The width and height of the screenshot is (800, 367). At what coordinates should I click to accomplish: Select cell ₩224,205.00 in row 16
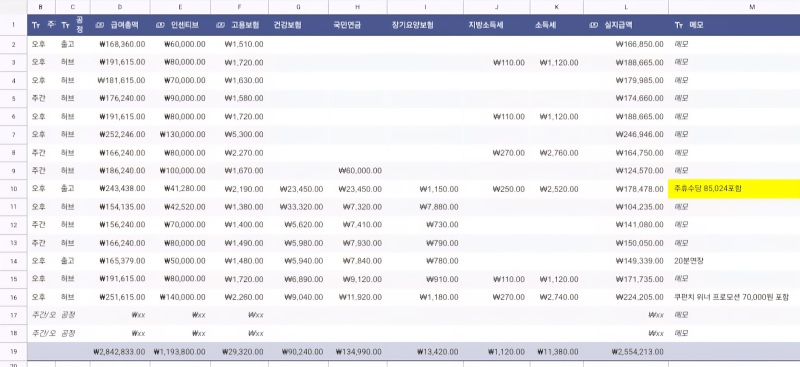[626, 297]
